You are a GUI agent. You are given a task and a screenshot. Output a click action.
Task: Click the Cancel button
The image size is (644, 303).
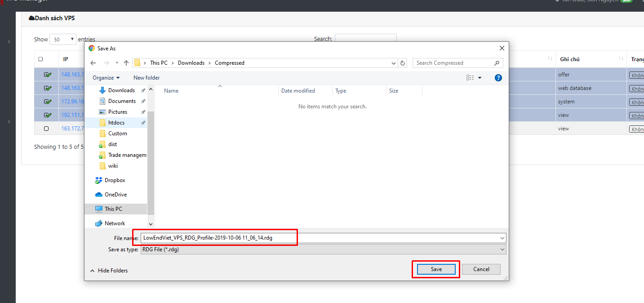pos(481,269)
